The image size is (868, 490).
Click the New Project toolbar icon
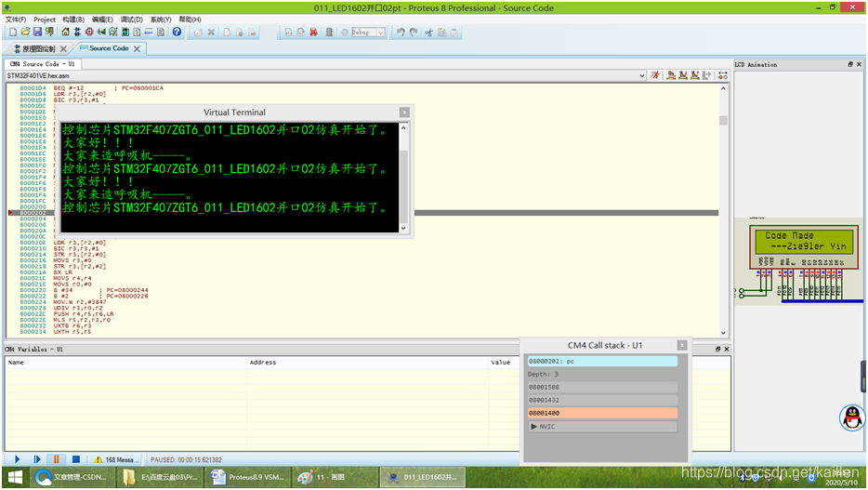(x=13, y=33)
